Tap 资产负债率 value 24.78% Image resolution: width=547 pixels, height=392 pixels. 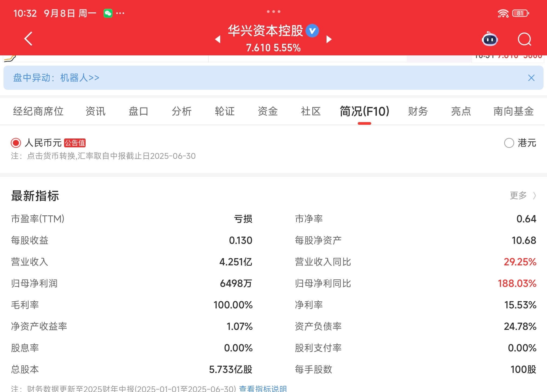click(520, 326)
